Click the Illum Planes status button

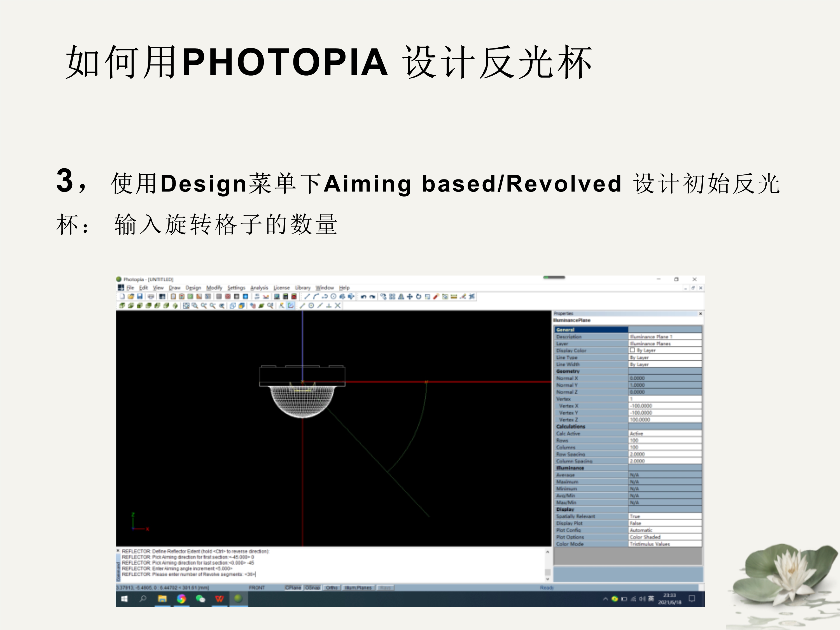[358, 588]
